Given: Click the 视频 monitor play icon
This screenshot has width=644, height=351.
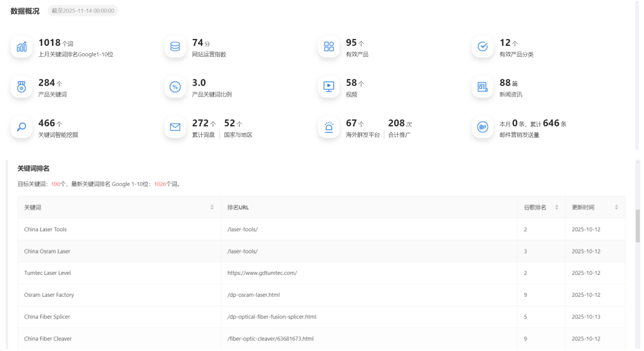Looking at the screenshot, I should (329, 87).
